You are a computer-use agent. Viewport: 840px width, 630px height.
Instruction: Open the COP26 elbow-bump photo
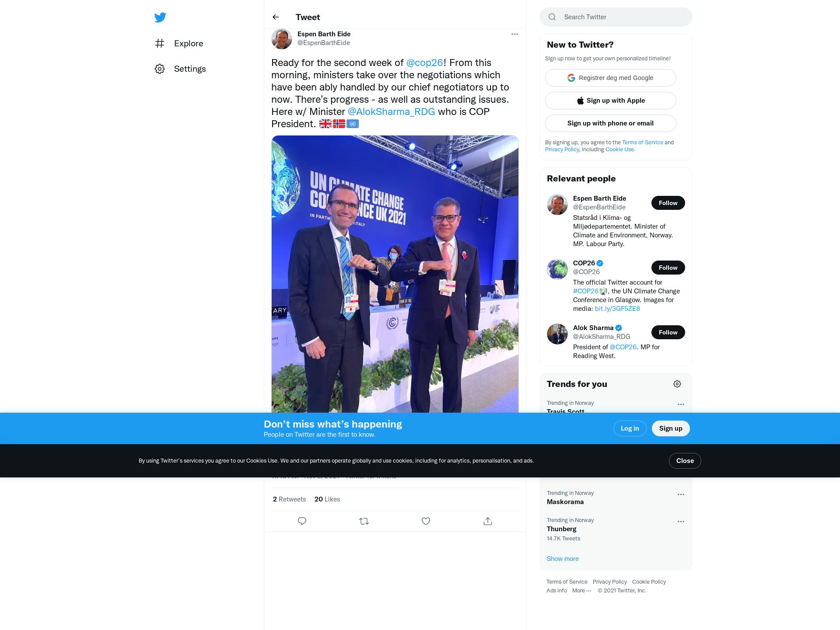[x=395, y=274]
